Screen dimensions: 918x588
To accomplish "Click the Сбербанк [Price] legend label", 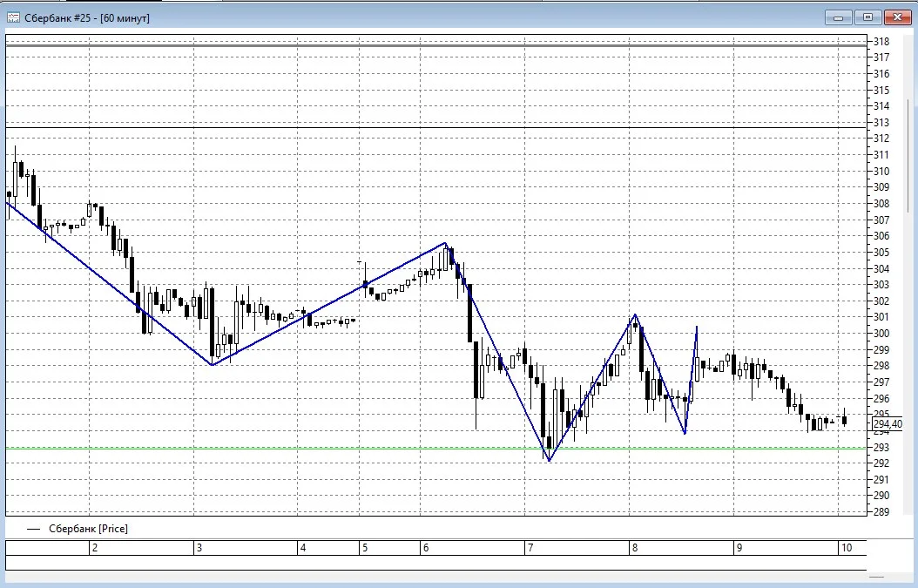I will (x=89, y=528).
